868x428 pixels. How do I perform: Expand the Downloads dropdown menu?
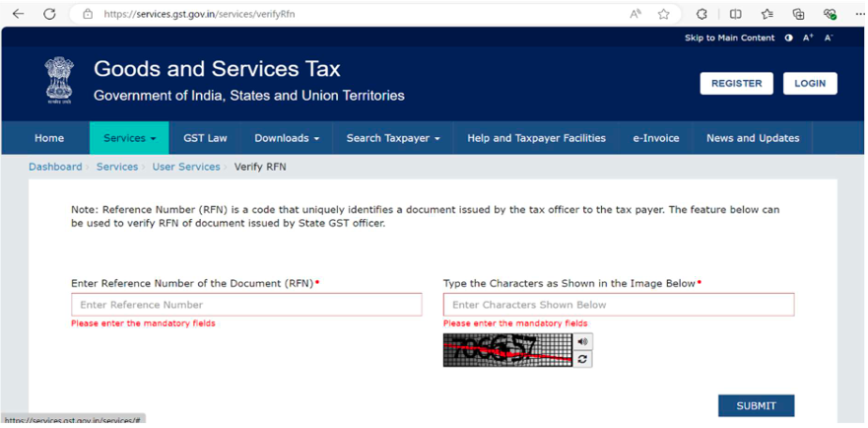click(x=287, y=138)
